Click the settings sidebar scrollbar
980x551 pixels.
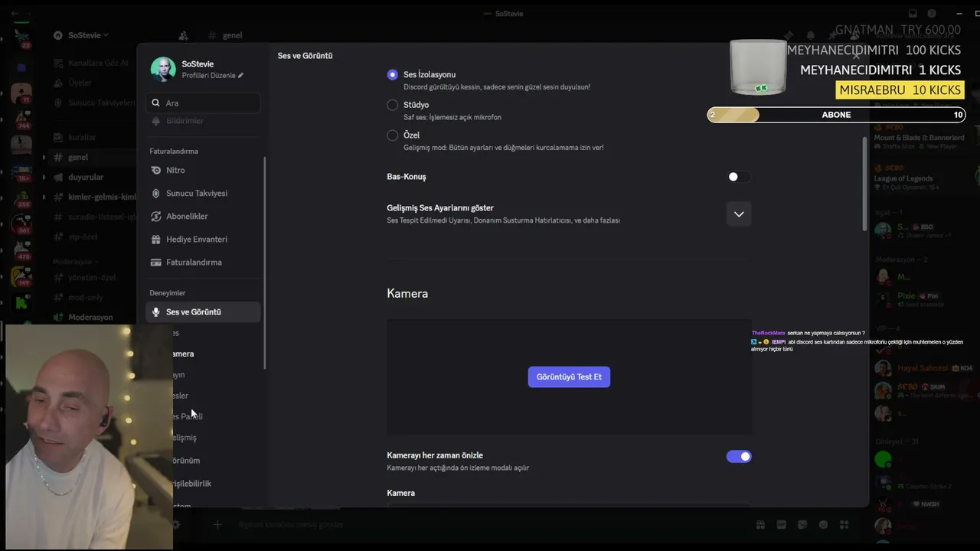[x=265, y=263]
